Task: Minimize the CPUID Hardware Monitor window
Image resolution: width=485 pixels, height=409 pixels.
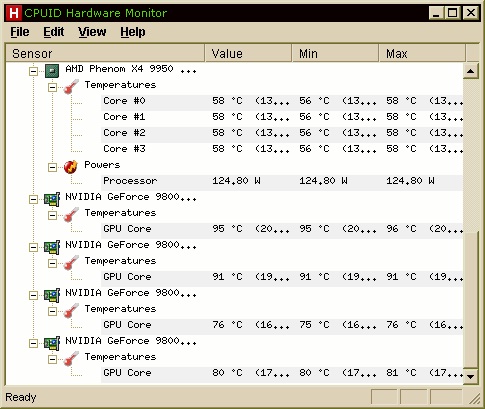Action: [x=436, y=13]
